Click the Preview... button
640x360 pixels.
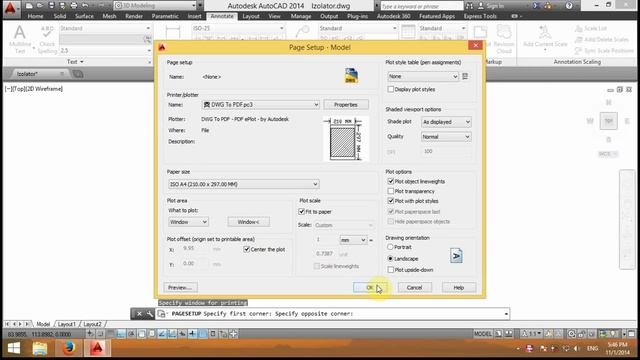(x=180, y=287)
